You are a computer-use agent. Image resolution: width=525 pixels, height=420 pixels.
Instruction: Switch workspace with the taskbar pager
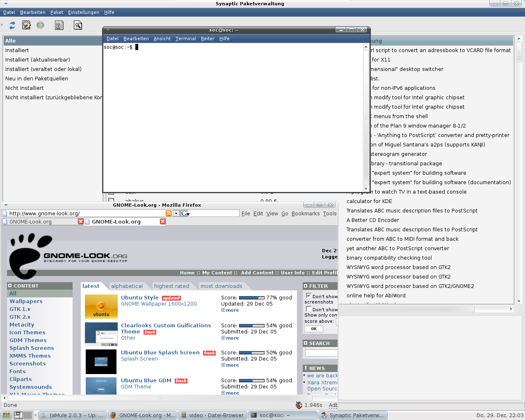(x=23, y=415)
